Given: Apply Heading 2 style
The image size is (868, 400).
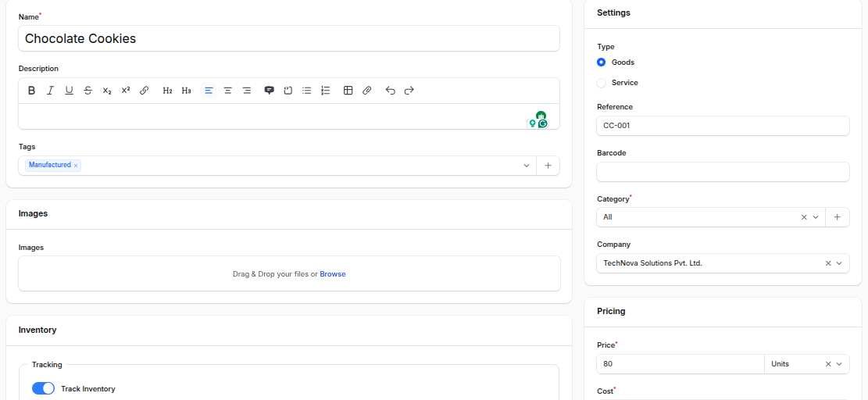Looking at the screenshot, I should point(168,90).
